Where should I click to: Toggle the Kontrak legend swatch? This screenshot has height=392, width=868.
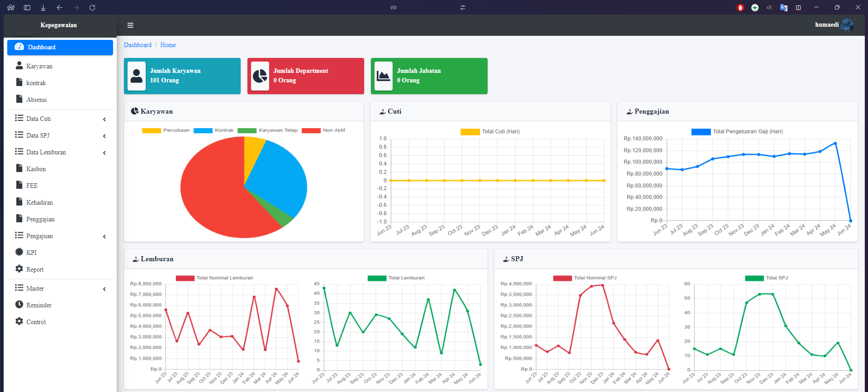click(x=203, y=130)
